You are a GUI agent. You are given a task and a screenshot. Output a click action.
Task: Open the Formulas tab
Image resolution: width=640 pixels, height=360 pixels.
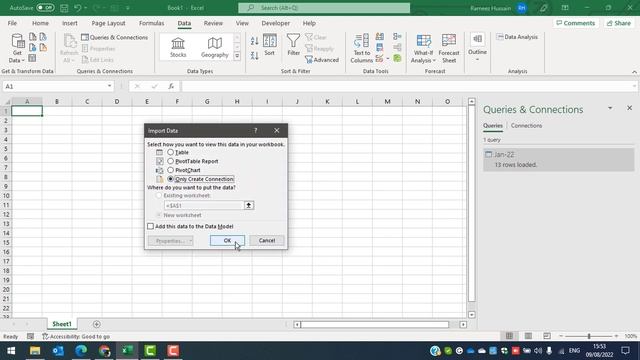point(151,23)
